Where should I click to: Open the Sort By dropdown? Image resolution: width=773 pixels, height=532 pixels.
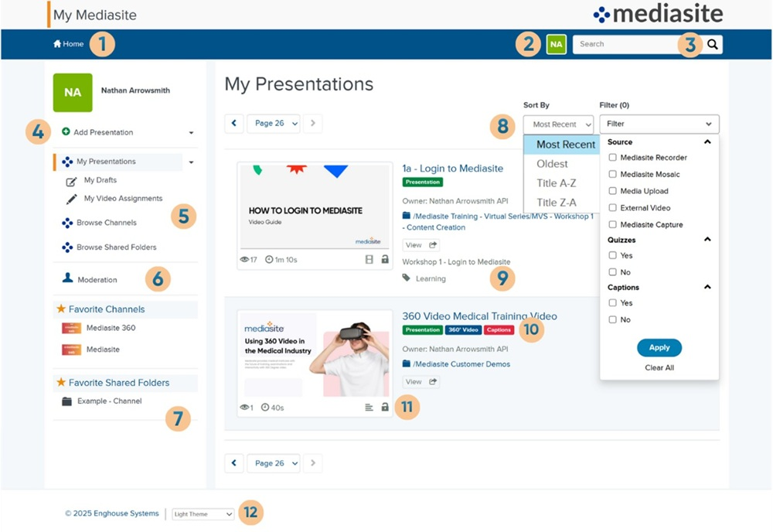coord(558,124)
